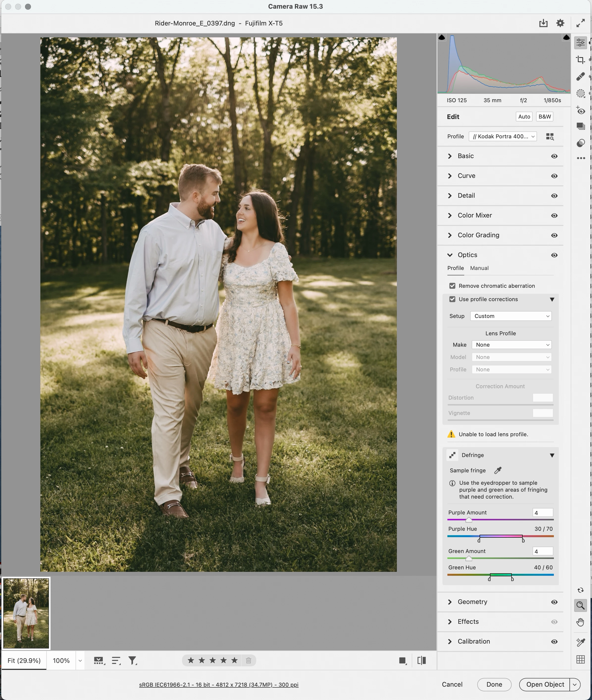Image resolution: width=592 pixels, height=700 pixels.
Task: Toggle before/after view icon
Action: click(x=421, y=660)
